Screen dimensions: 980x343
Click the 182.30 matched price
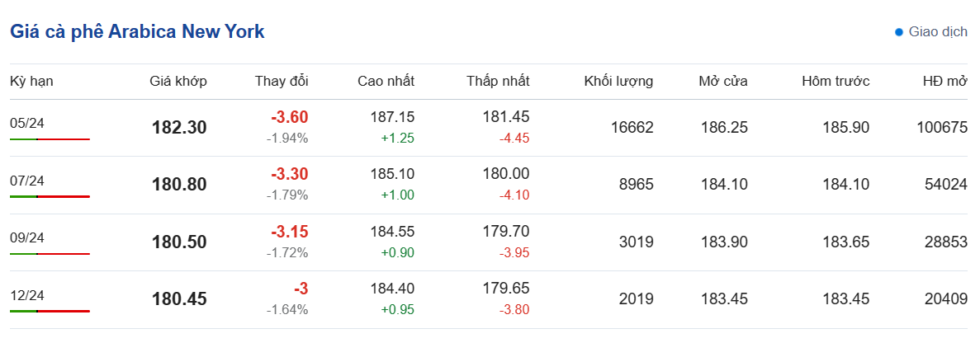point(179,128)
